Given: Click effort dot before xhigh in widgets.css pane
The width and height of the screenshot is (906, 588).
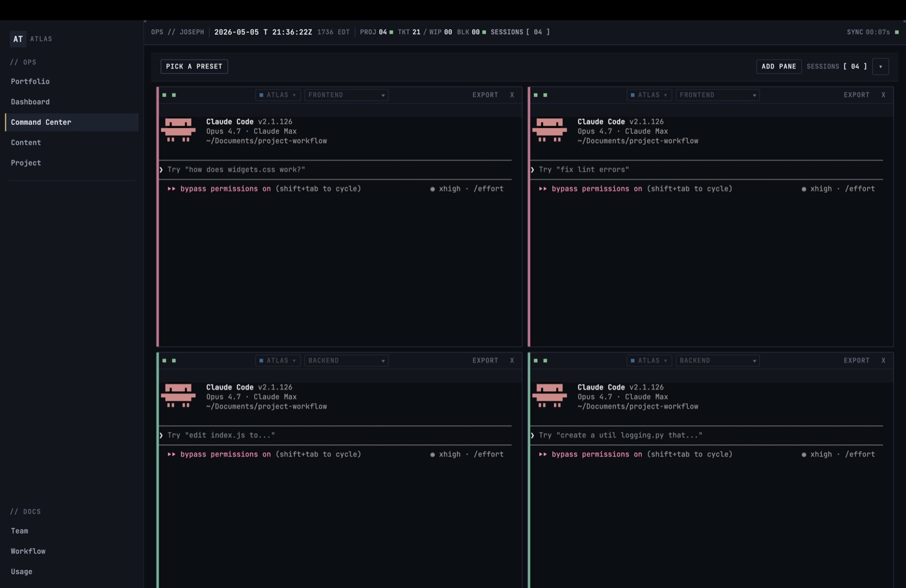Looking at the screenshot, I should [432, 190].
